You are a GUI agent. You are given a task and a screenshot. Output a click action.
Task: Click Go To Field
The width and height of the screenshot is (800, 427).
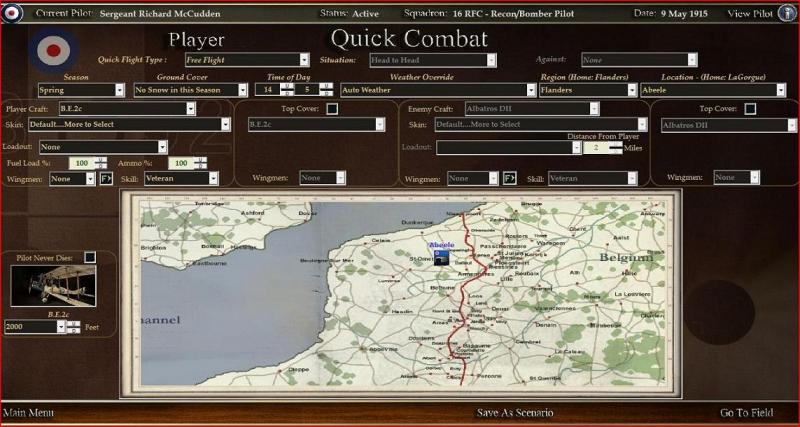tap(746, 413)
